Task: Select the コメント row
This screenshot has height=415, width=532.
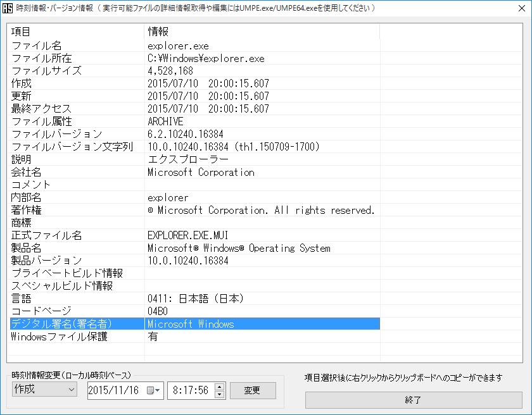Action: tap(195, 185)
